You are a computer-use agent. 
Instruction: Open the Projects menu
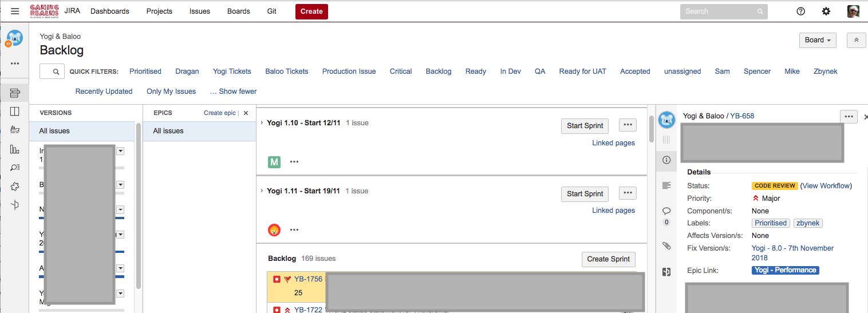click(x=159, y=11)
